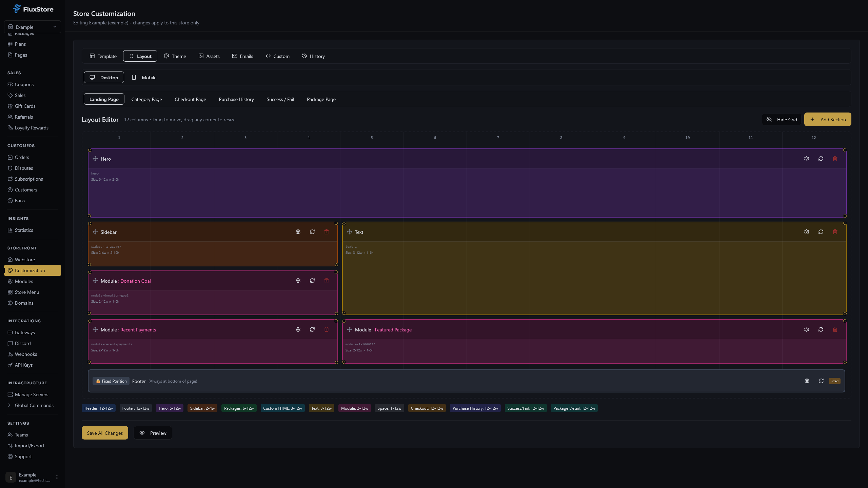Image resolution: width=868 pixels, height=488 pixels.
Task: Click the FluxStore logo
Action: 33,9
